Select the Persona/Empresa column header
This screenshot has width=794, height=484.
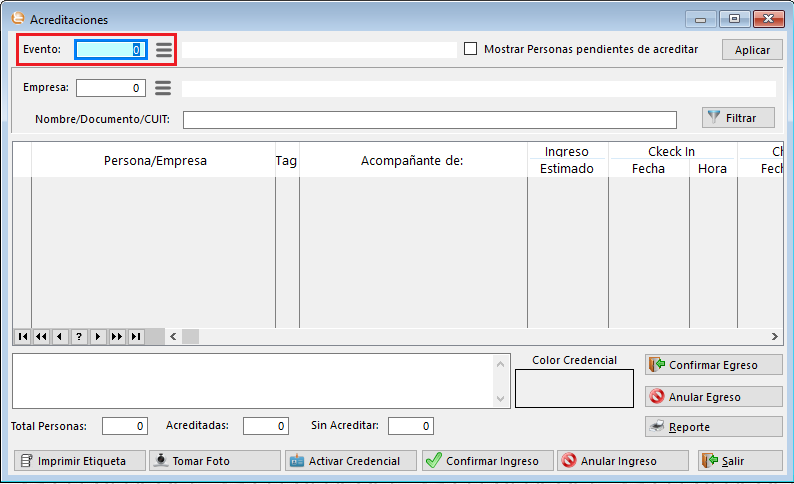tap(155, 160)
